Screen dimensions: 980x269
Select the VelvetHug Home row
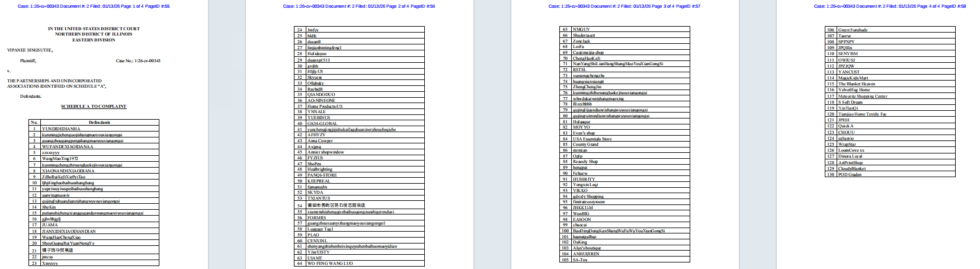[854, 89]
